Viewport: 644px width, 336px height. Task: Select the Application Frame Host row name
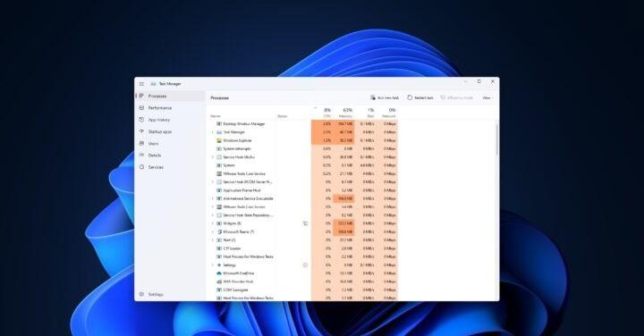coord(241,190)
